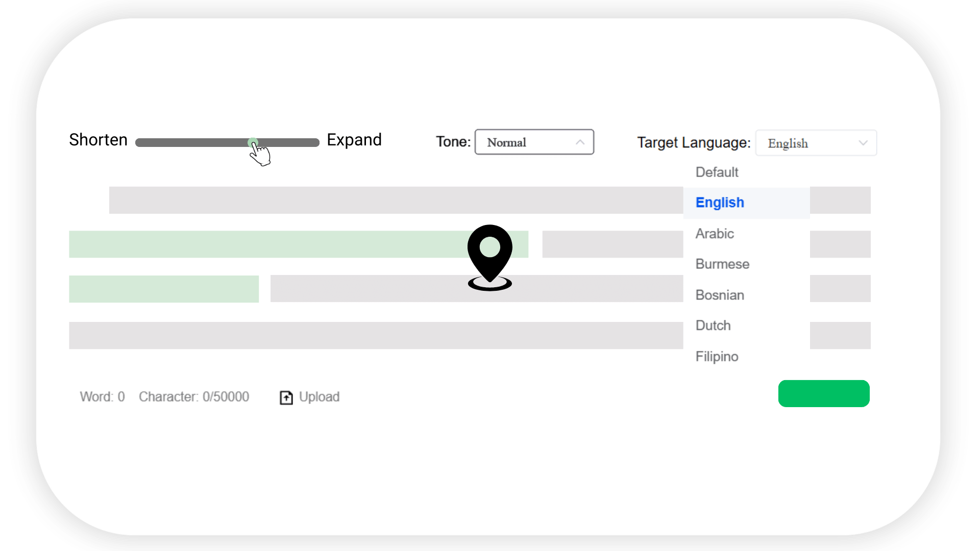Image resolution: width=980 pixels, height=551 pixels.
Task: Select Default in the language menu
Action: pos(716,172)
